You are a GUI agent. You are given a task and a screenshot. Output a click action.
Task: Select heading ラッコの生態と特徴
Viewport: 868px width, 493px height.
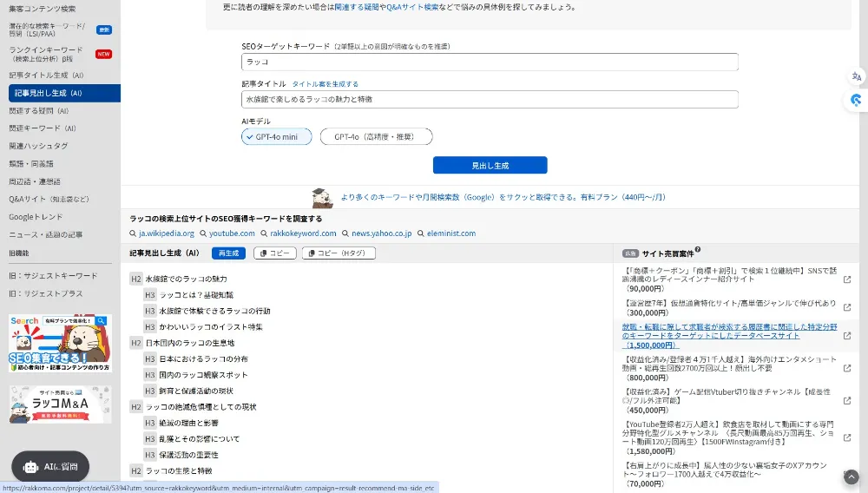point(179,471)
